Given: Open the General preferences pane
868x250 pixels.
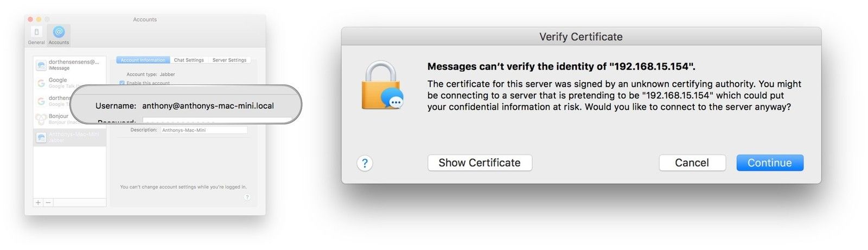Looking at the screenshot, I should coord(36,35).
